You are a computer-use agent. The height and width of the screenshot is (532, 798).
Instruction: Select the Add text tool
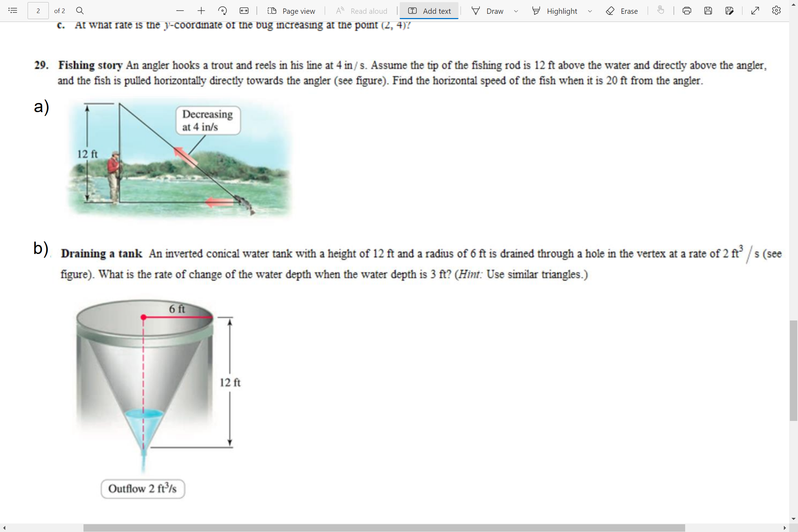(429, 11)
